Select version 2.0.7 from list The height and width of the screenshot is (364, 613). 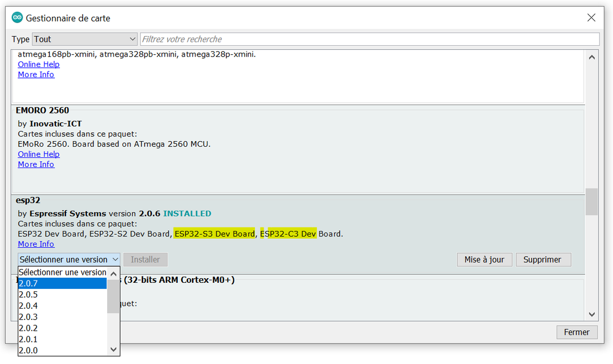(63, 283)
